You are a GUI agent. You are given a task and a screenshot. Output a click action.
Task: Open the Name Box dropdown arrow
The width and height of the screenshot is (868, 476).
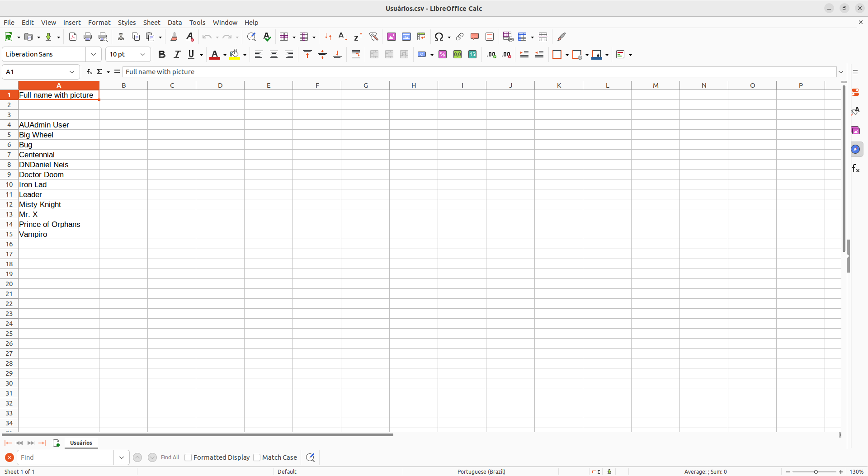(72, 72)
